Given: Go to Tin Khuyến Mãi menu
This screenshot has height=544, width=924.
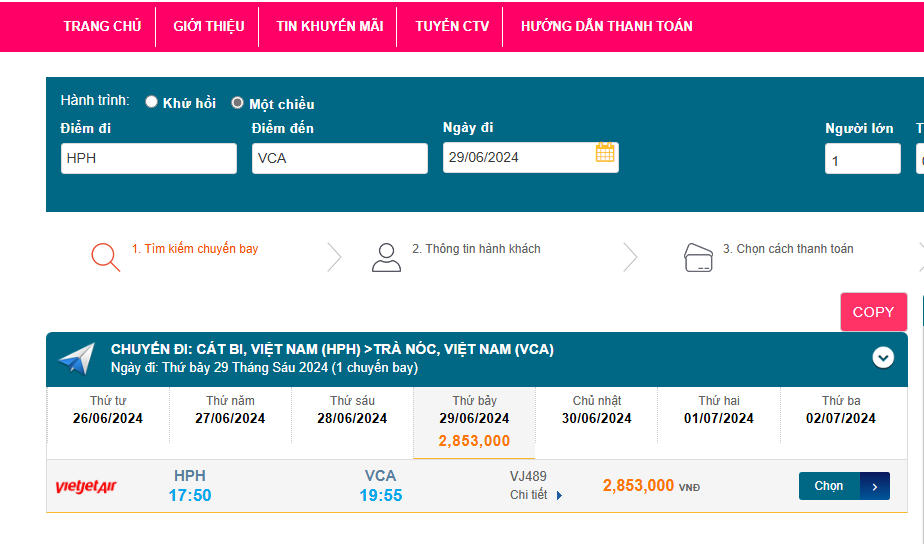Looking at the screenshot, I should click(x=329, y=26).
